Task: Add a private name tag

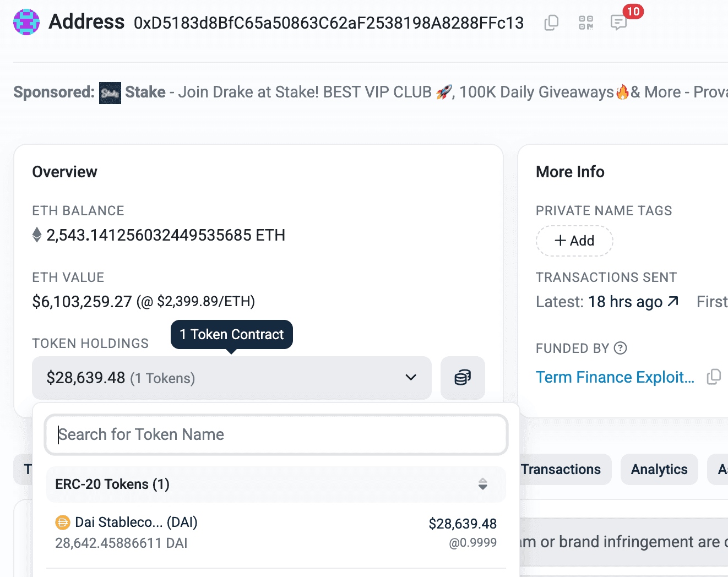Action: click(x=574, y=241)
